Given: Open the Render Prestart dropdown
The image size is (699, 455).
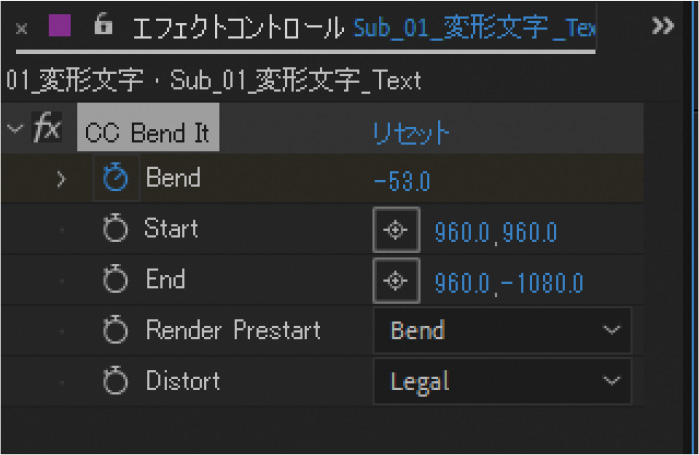Looking at the screenshot, I should [x=502, y=331].
